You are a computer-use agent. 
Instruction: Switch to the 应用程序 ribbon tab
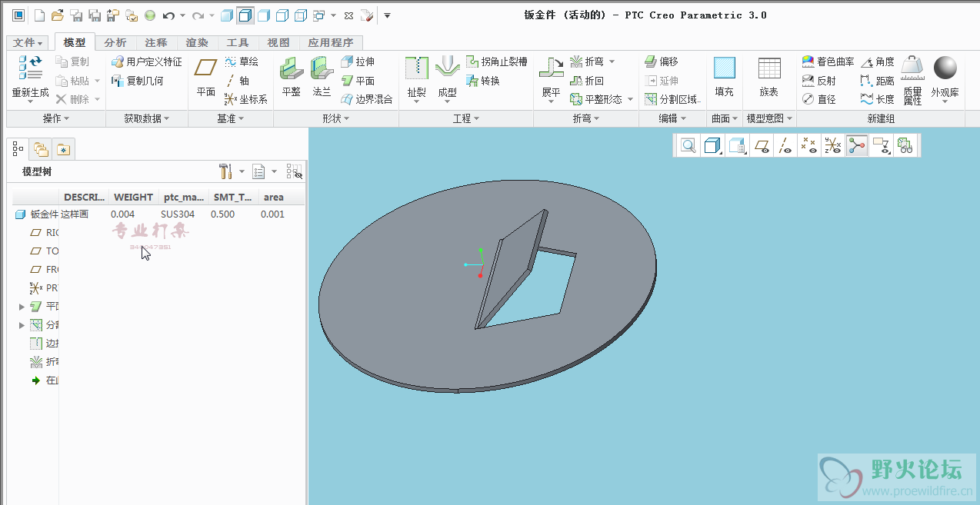[x=331, y=42]
